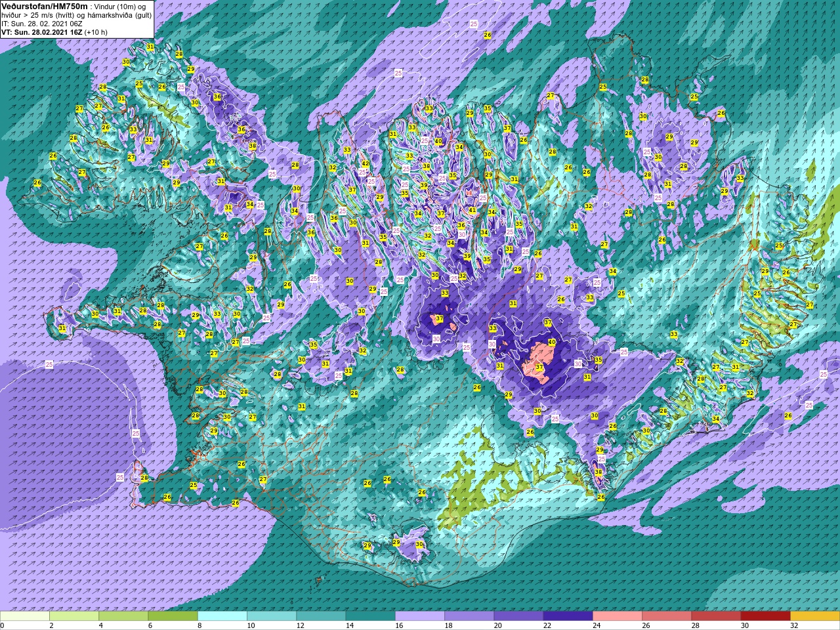This screenshot has width=840, height=630.
Task: Click the light green 2–4 legend swatch
Action: 74,616
